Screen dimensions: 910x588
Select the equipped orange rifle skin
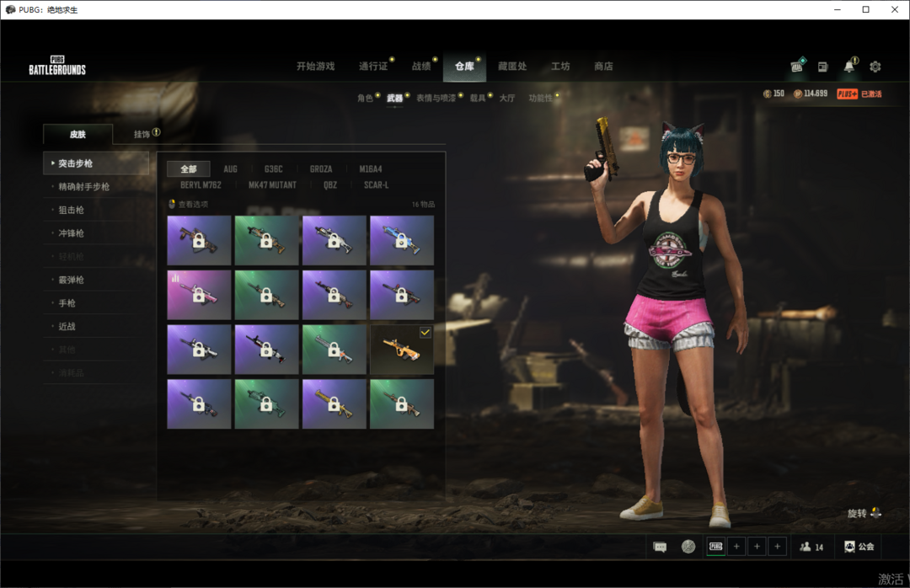pyautogui.click(x=402, y=350)
